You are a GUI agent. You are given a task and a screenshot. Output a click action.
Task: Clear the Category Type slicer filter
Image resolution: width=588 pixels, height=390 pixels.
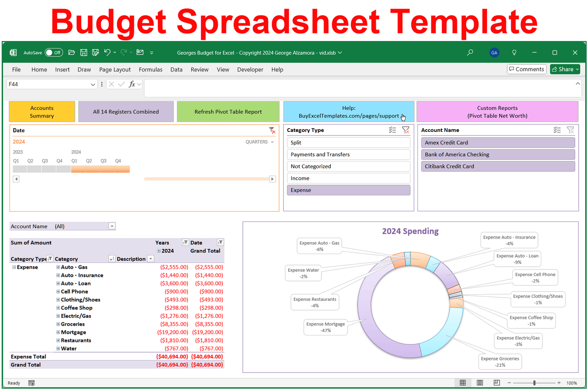[406, 130]
